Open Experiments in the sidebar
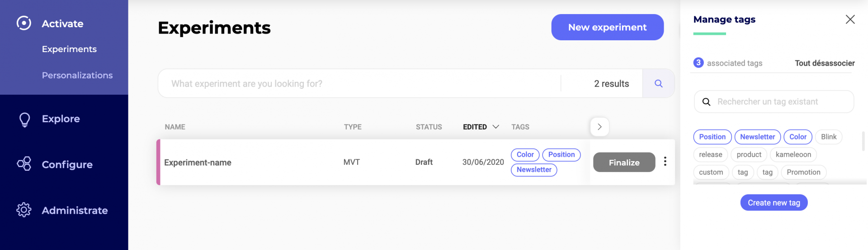 tap(69, 49)
